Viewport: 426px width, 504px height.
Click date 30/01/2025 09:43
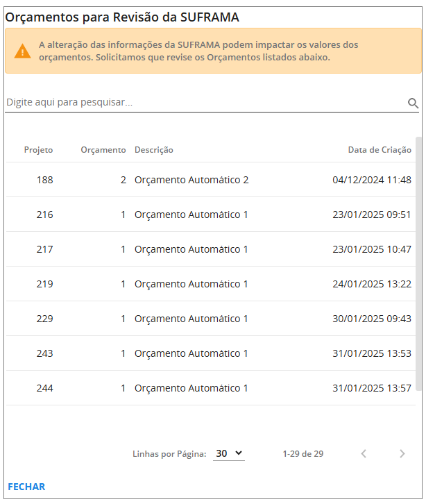click(x=372, y=319)
